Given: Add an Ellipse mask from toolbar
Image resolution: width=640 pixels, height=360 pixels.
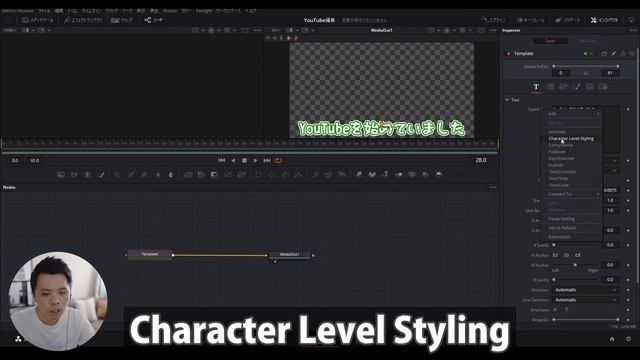Looking at the screenshot, I should click(x=272, y=175).
